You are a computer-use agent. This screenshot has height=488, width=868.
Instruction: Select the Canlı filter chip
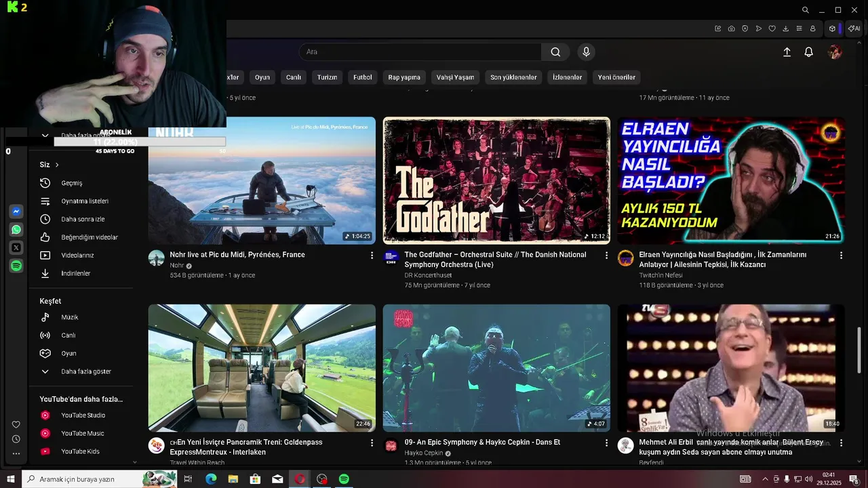click(x=294, y=77)
